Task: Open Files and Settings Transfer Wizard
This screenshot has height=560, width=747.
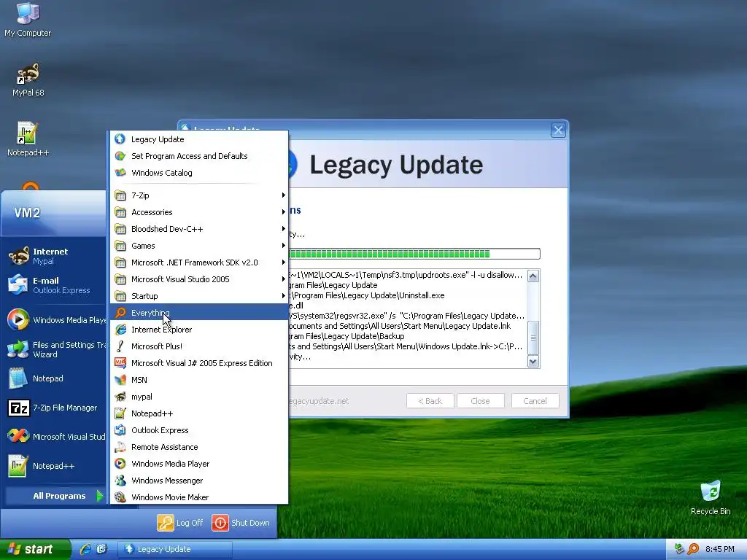Action: pos(55,349)
